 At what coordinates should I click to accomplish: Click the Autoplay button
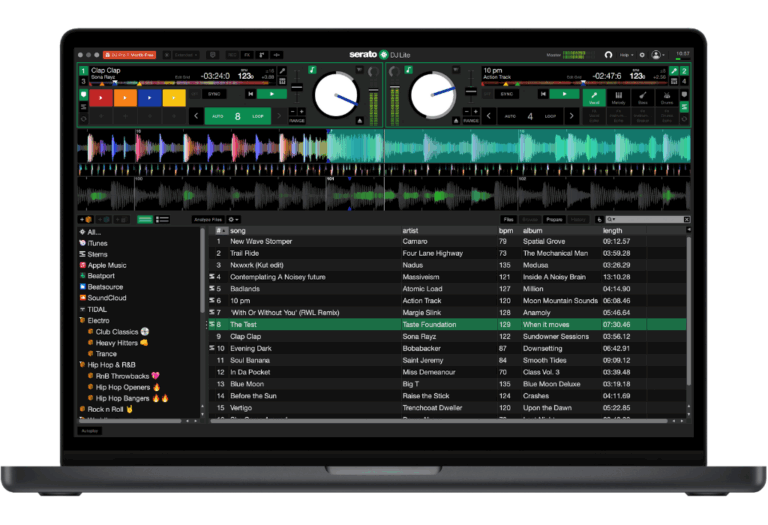(x=90, y=431)
